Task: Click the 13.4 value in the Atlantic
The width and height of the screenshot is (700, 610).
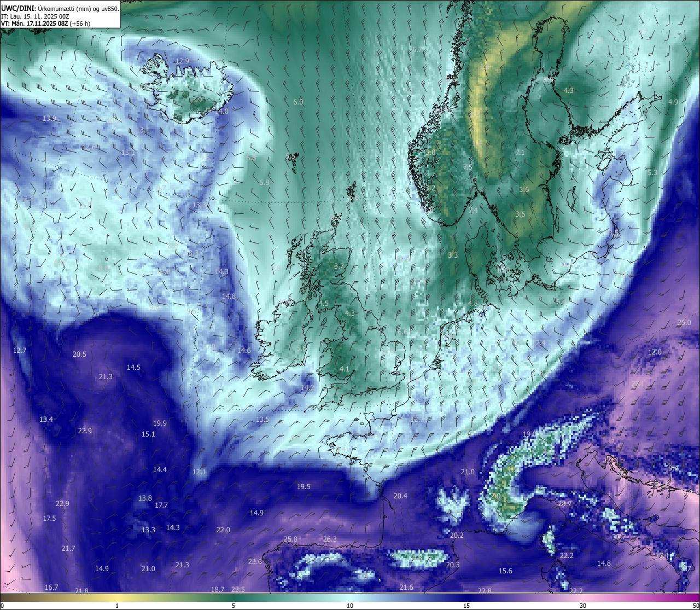Action: coord(46,420)
